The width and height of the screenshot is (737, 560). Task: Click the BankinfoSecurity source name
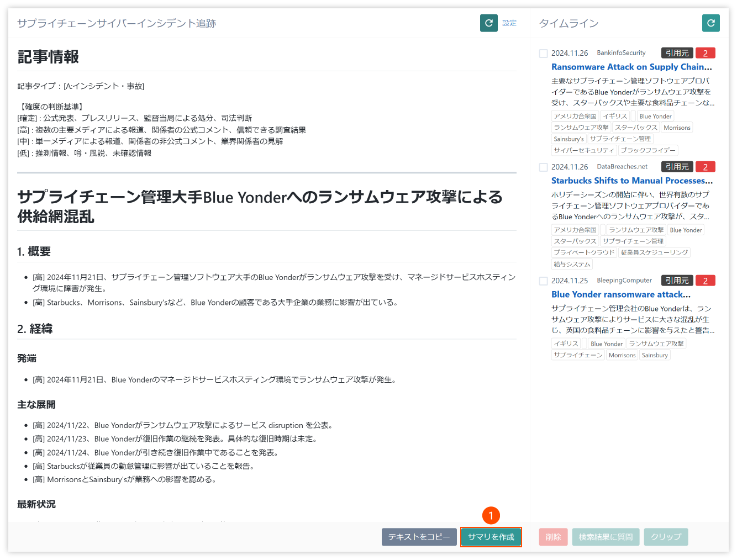621,53
